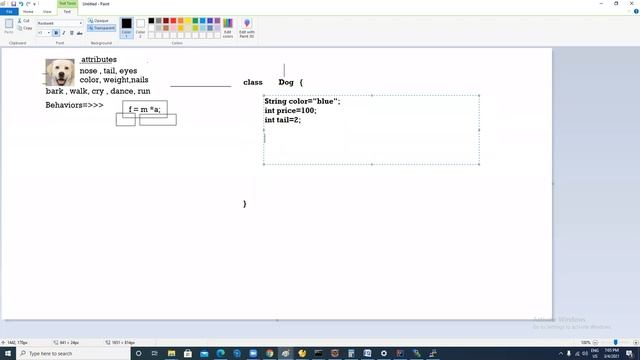Click the microphone tray icon
This screenshot has height=360, width=640.
[x=569, y=353]
